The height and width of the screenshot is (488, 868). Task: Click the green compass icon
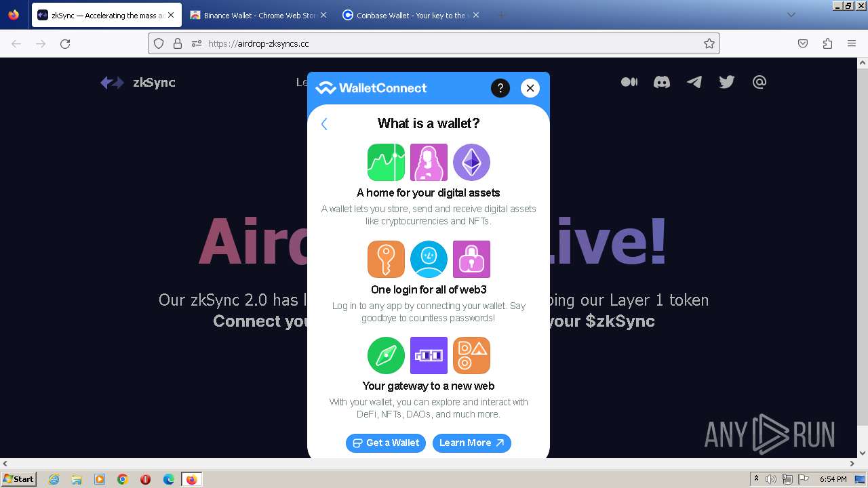386,355
